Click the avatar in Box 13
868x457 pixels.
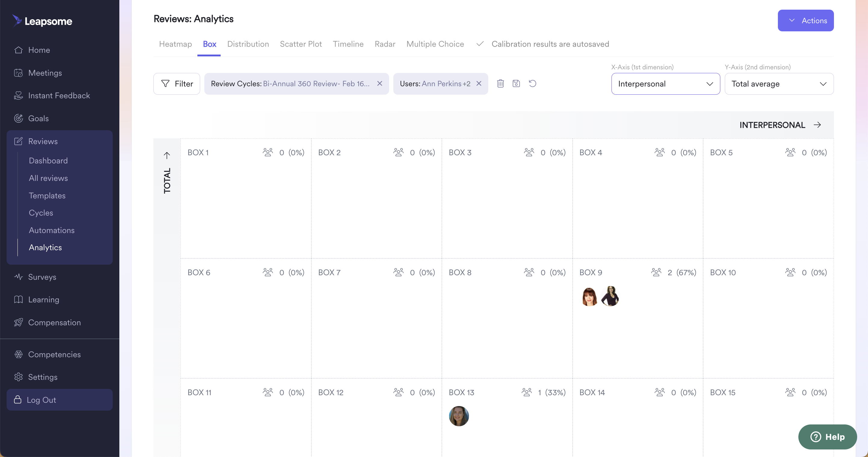point(459,416)
